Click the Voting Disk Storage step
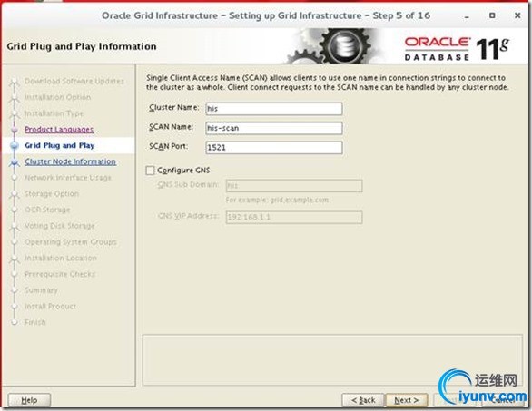 pos(59,226)
